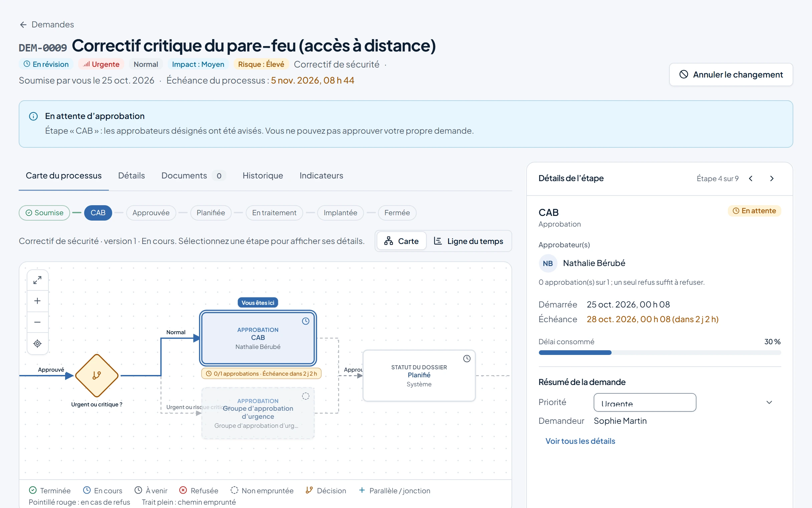Image resolution: width=812 pixels, height=508 pixels.
Task: Select the Approuvée stage pill
Action: [151, 213]
